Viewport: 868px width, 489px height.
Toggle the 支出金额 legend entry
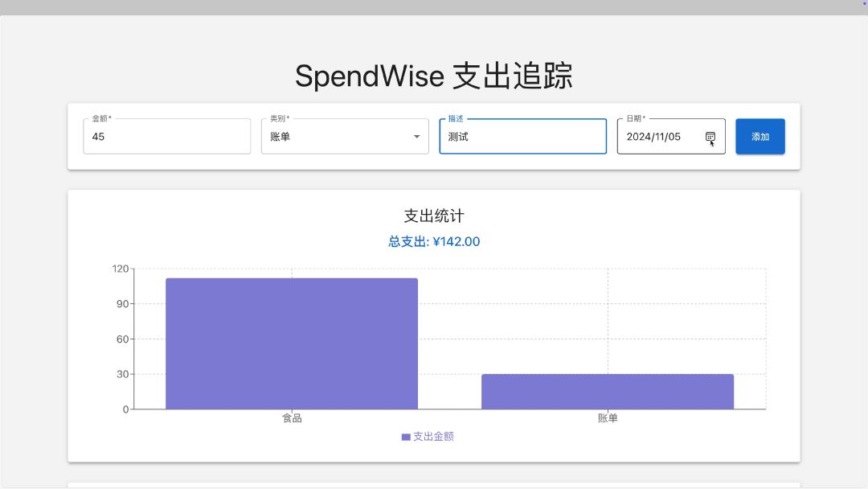(x=428, y=437)
